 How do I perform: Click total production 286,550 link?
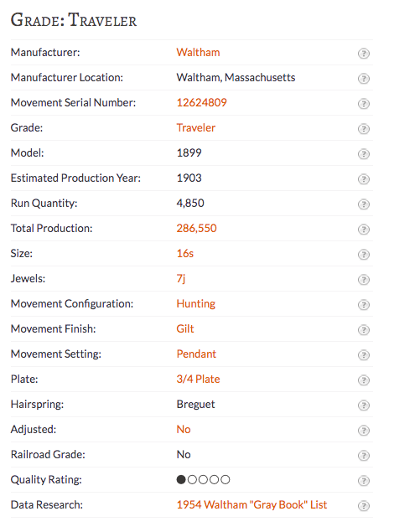[196, 228]
